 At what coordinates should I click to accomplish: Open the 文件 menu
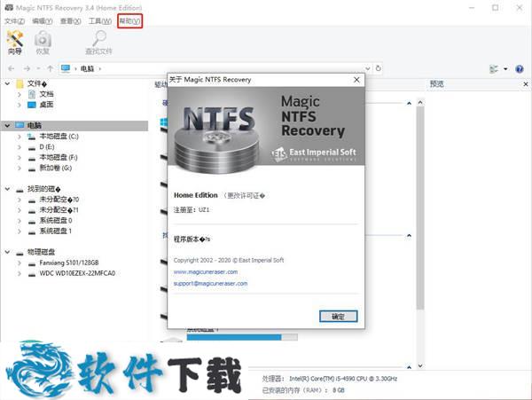(14, 21)
